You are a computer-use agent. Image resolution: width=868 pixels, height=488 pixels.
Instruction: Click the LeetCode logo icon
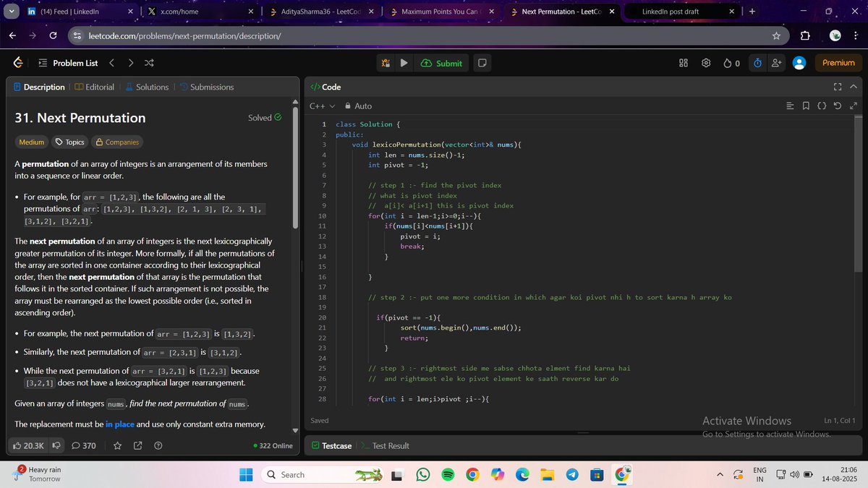[x=18, y=63]
